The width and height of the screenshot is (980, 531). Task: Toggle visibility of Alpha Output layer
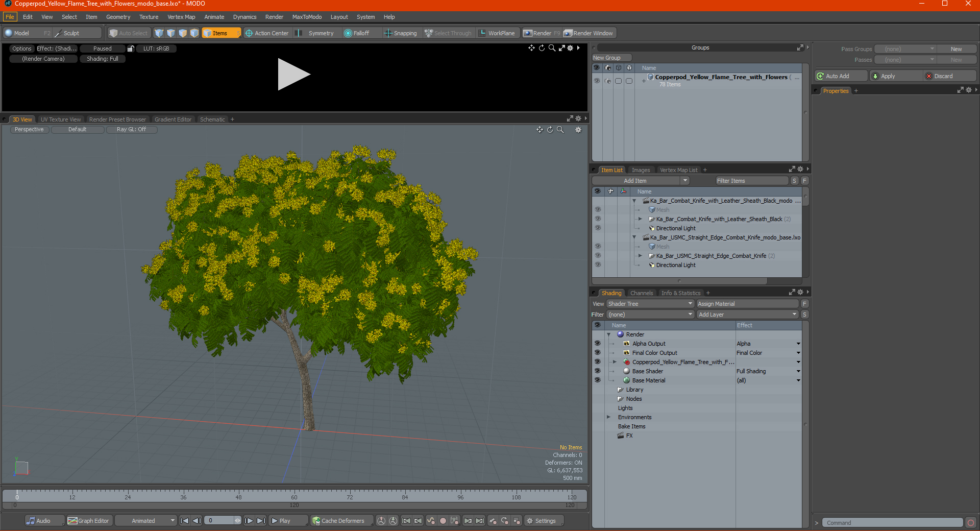[x=597, y=344]
